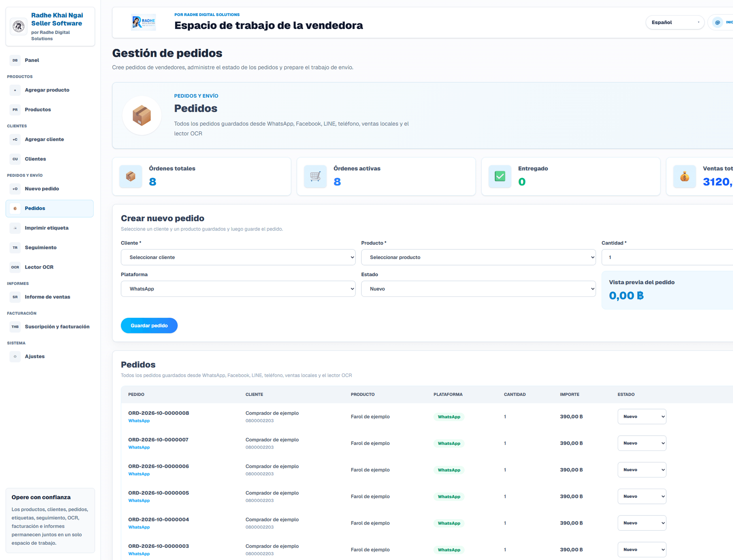Click the WhatsApp badge in ORD-2026-10-0000006 row
This screenshot has width=733, height=560.
pos(449,470)
